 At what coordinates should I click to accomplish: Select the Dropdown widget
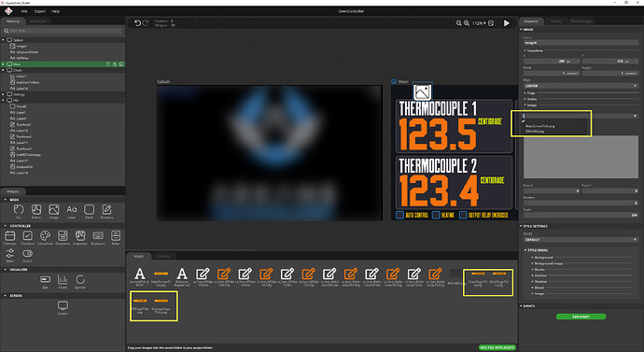(63, 237)
